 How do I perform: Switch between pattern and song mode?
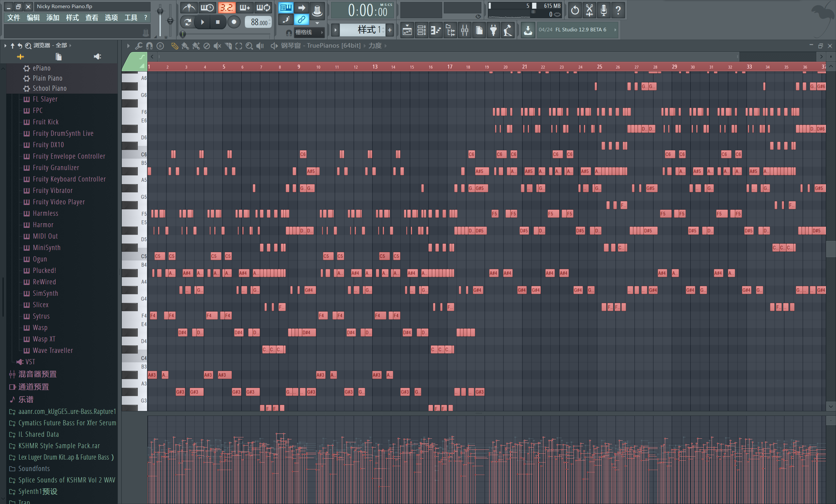[188, 23]
